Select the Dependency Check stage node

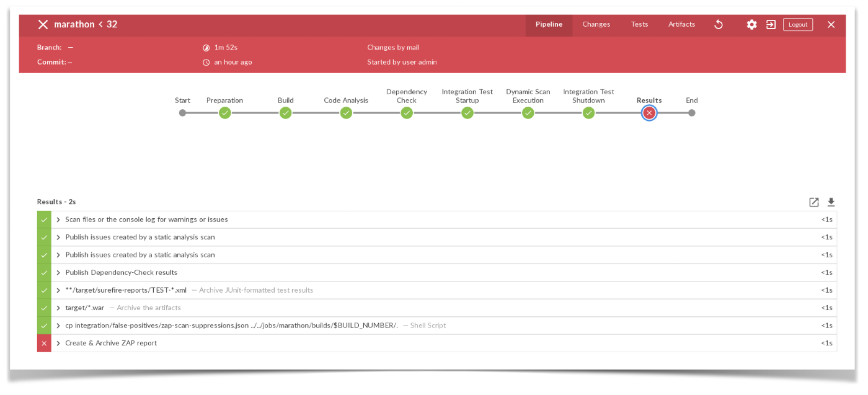click(x=407, y=113)
